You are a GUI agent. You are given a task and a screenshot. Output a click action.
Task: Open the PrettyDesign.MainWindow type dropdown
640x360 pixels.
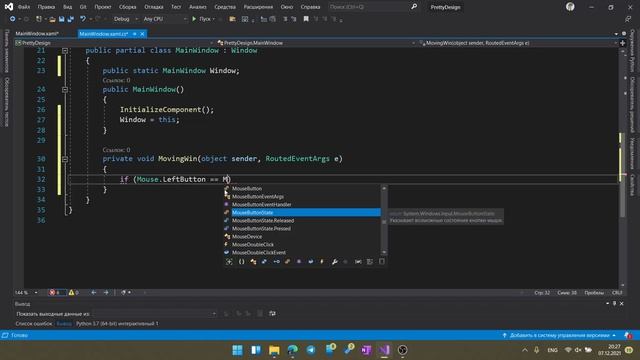[x=316, y=43]
